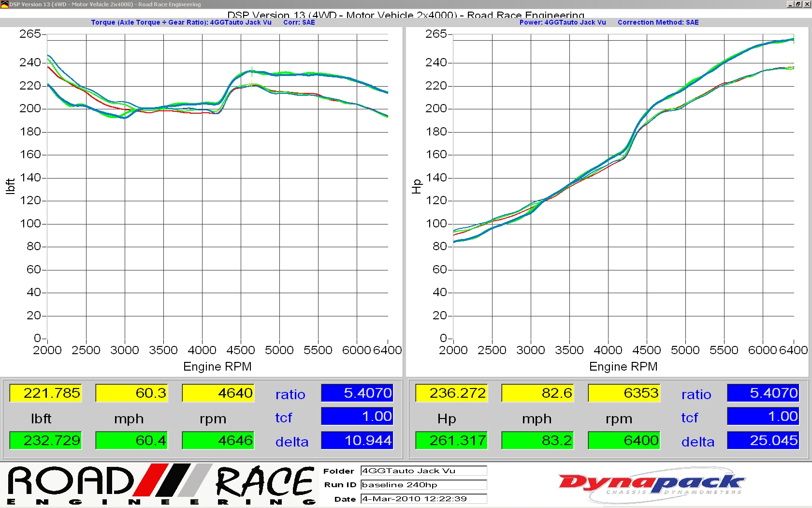Image resolution: width=812 pixels, height=508 pixels.
Task: Click the Folder field showing 4GGTauto Jack Vu
Action: point(423,471)
